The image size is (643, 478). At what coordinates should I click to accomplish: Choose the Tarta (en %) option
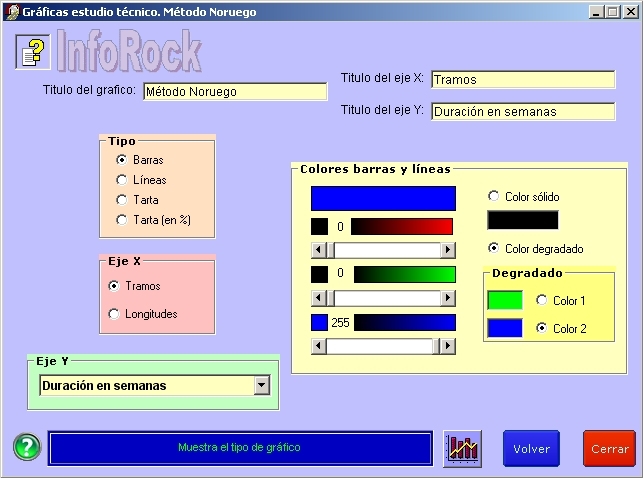click(x=122, y=219)
